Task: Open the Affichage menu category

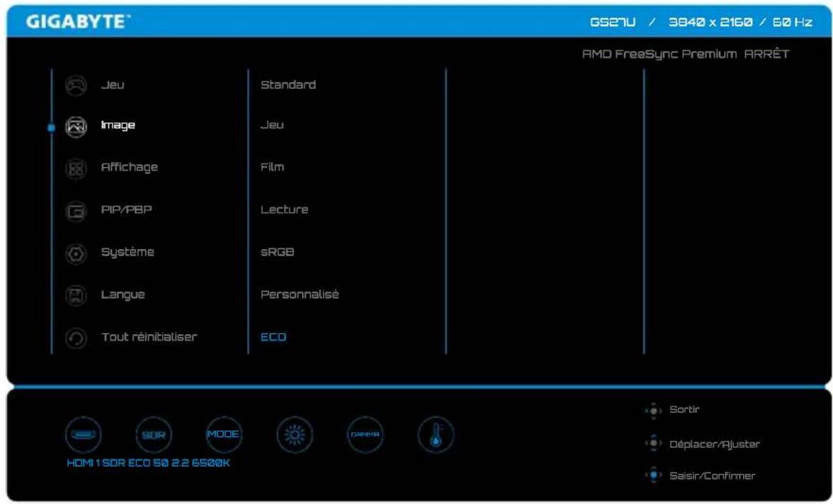Action: (129, 167)
